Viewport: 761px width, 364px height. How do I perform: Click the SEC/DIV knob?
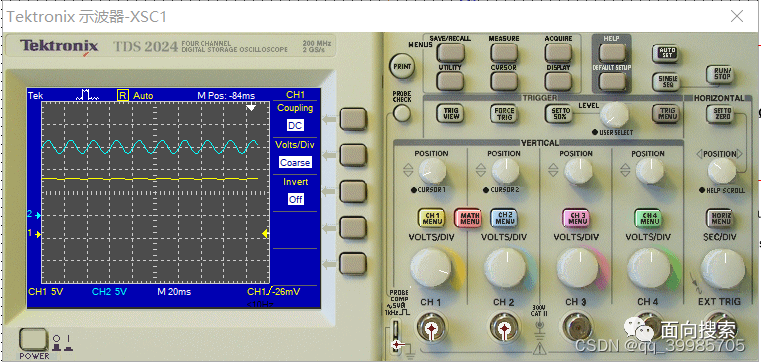pyautogui.click(x=722, y=269)
